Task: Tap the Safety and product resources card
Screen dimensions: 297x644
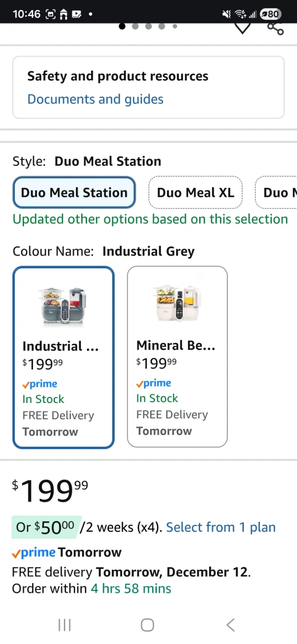Action: (148, 87)
